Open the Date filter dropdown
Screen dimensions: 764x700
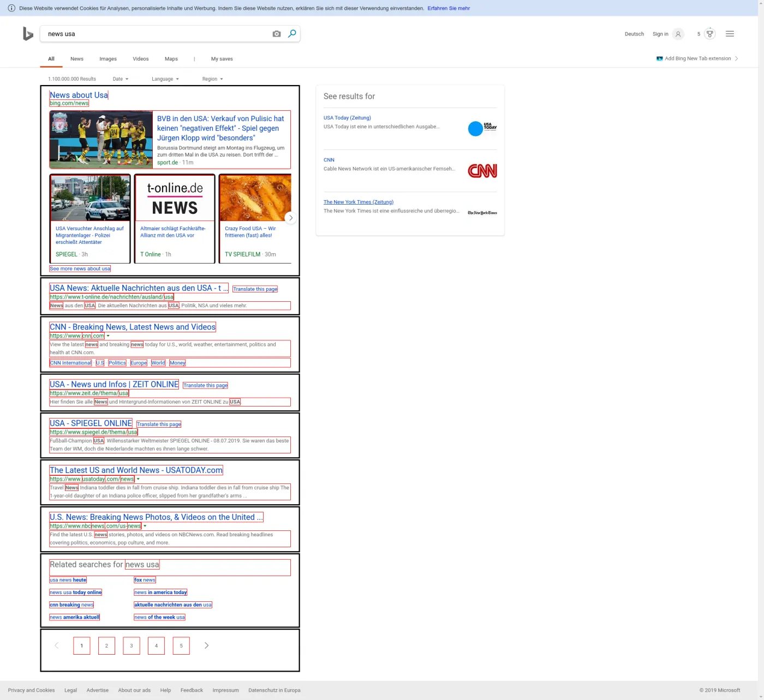coord(121,79)
